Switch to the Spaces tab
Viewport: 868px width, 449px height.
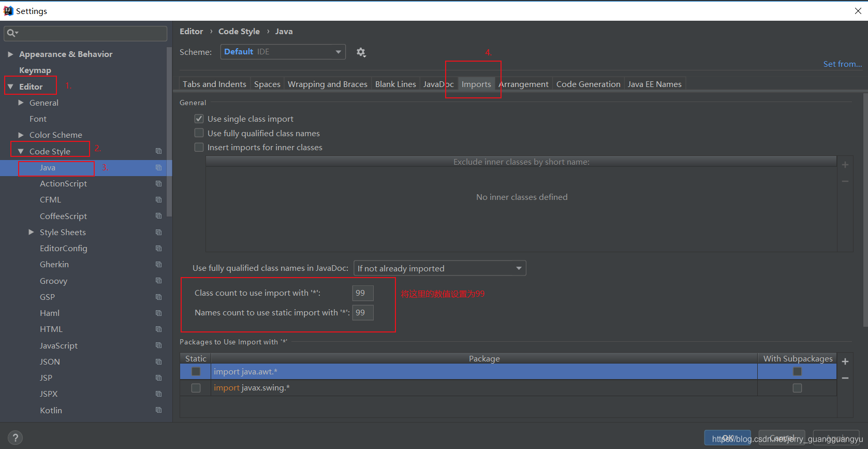(267, 84)
